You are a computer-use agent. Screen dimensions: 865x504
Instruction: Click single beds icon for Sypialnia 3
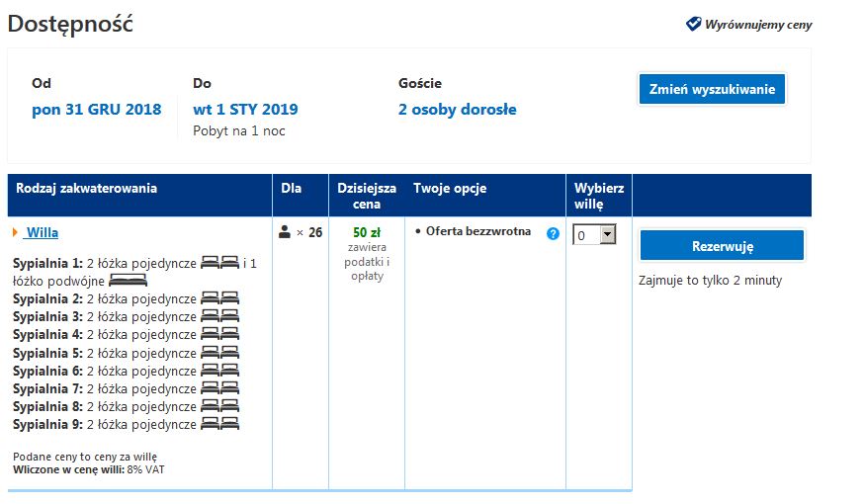(219, 316)
